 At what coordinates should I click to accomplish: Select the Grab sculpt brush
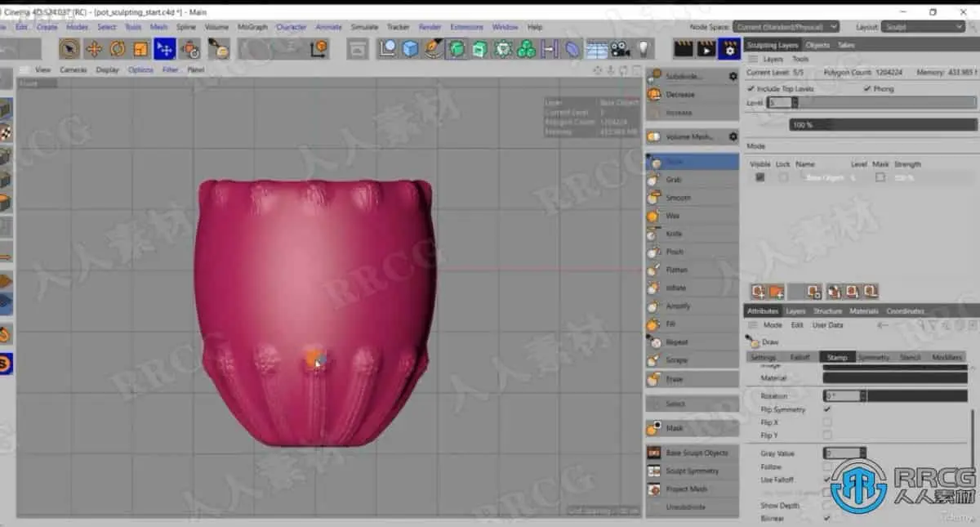point(692,180)
